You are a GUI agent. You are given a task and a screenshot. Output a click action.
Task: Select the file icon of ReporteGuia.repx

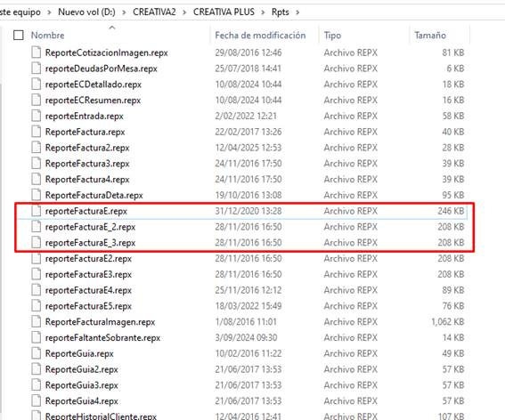[36, 353]
